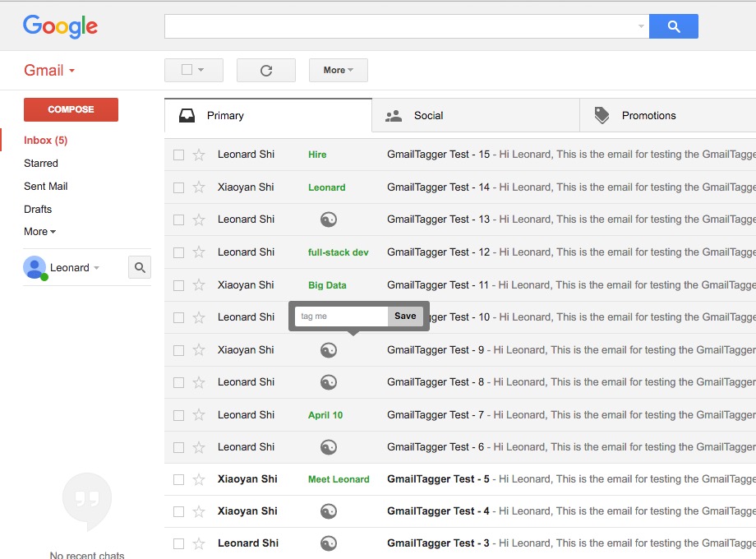The height and width of the screenshot is (559, 756).
Task: Expand the More labels list in sidebar
Action: click(x=40, y=232)
